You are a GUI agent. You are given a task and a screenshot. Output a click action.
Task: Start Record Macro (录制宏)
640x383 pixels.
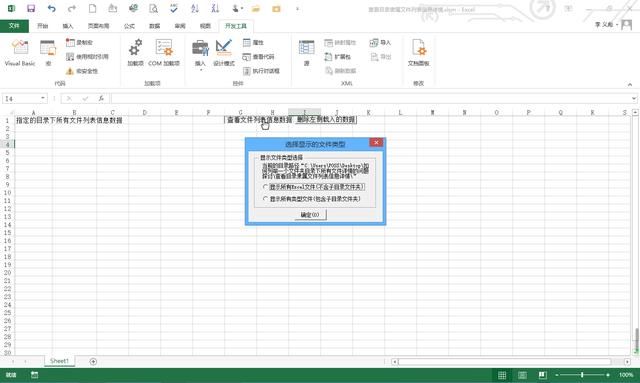tap(80, 42)
